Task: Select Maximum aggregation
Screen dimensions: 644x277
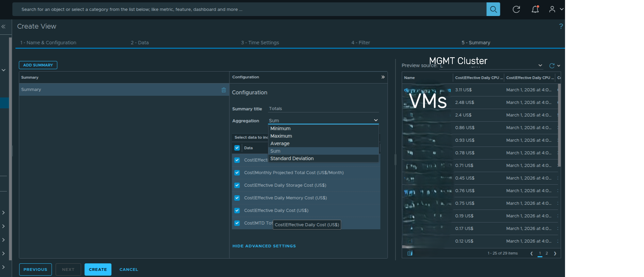Action: 323,136
